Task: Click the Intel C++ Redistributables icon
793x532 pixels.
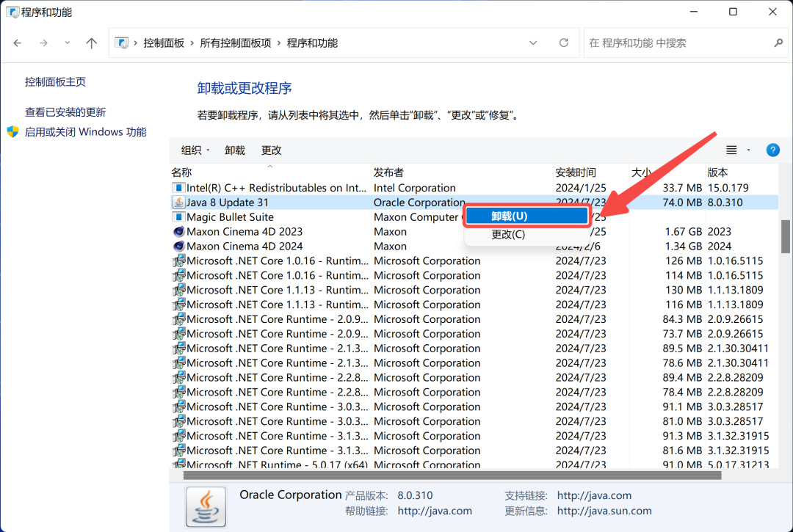Action: [x=178, y=188]
